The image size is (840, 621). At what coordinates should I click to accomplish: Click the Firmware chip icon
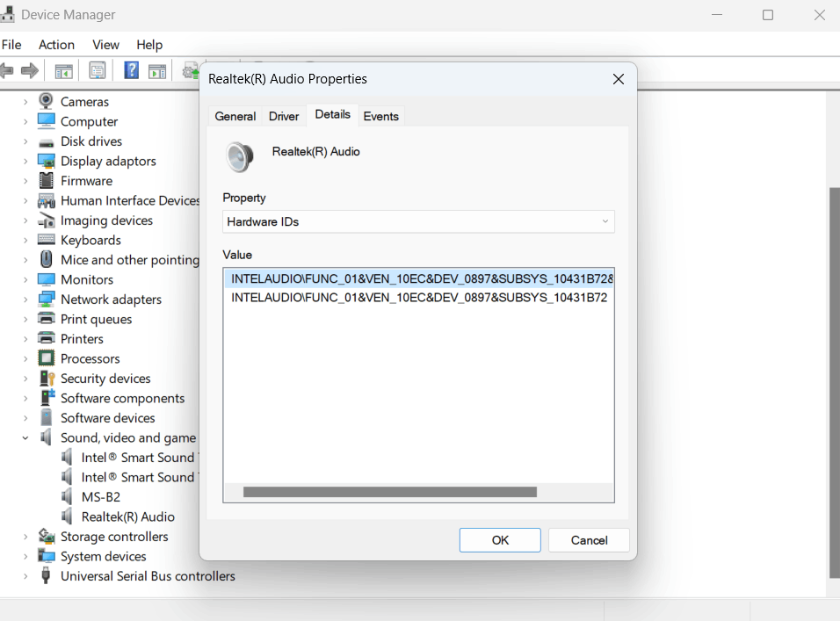pos(46,180)
